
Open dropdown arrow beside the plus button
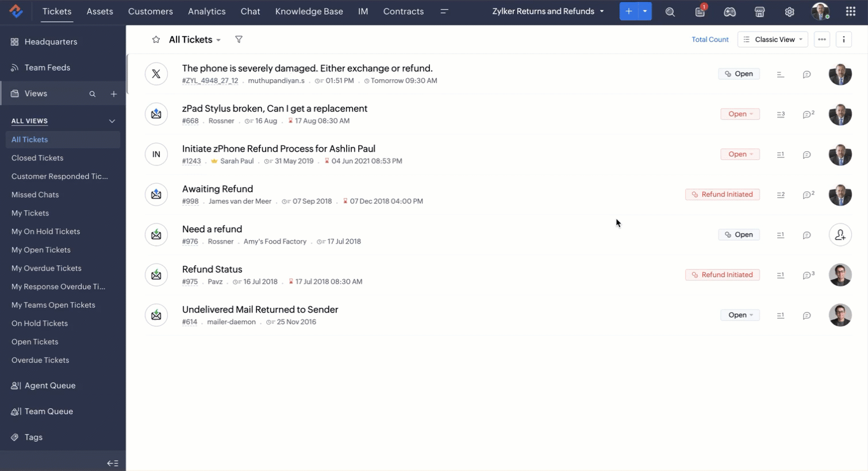coord(644,11)
